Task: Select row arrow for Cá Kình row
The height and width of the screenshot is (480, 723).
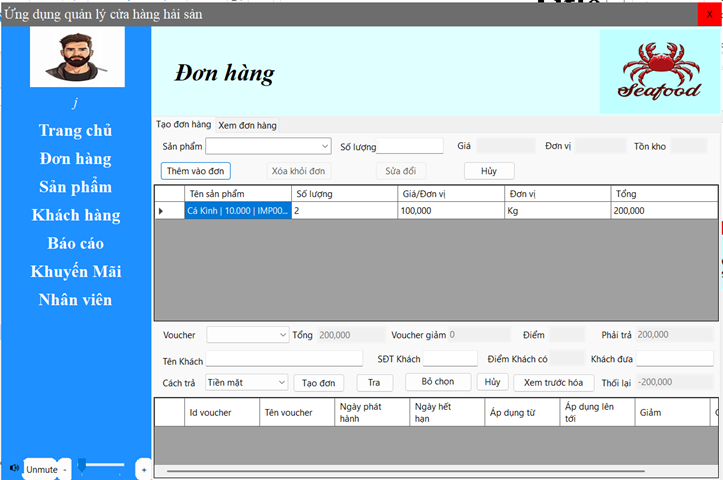Action: (x=169, y=211)
